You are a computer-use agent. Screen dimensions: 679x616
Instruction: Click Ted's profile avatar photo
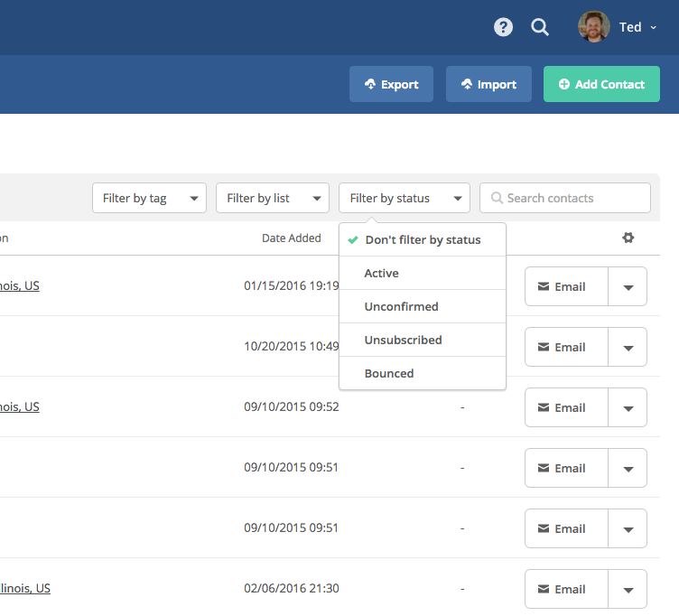coord(594,27)
